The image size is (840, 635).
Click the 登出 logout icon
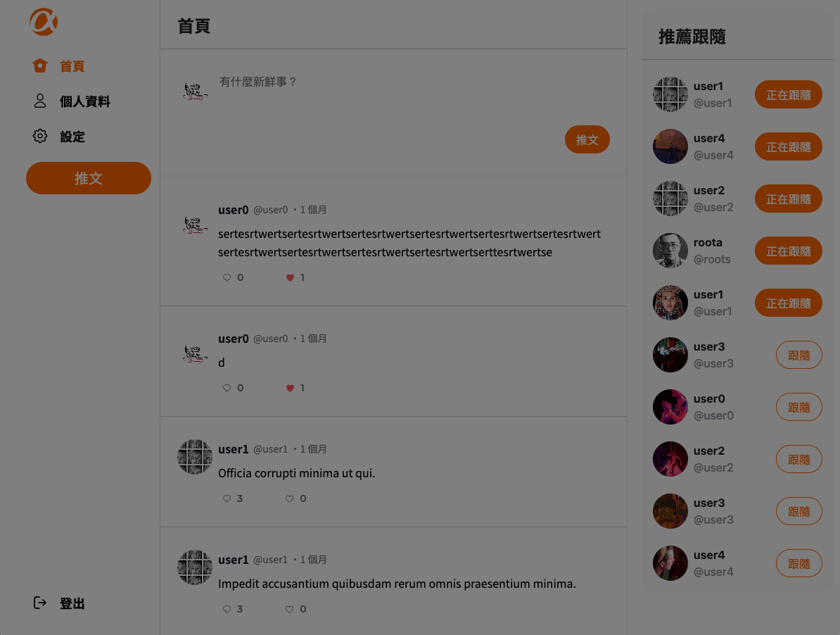tap(40, 603)
